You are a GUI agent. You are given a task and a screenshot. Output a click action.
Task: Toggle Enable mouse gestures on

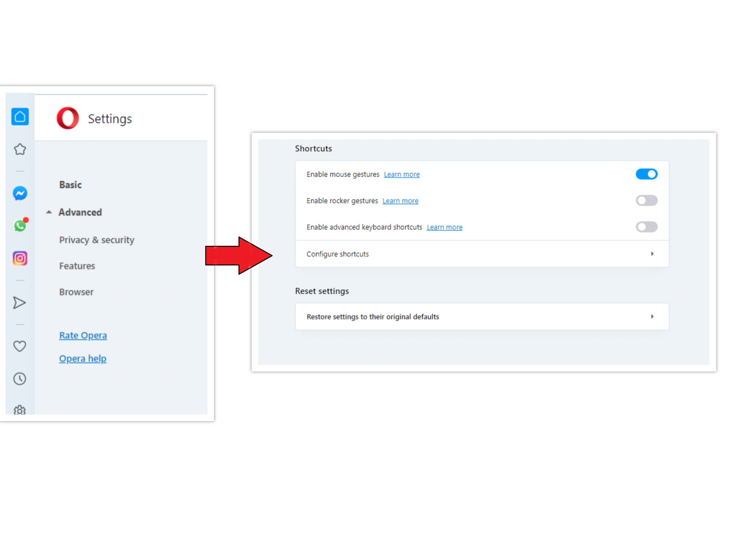click(646, 174)
